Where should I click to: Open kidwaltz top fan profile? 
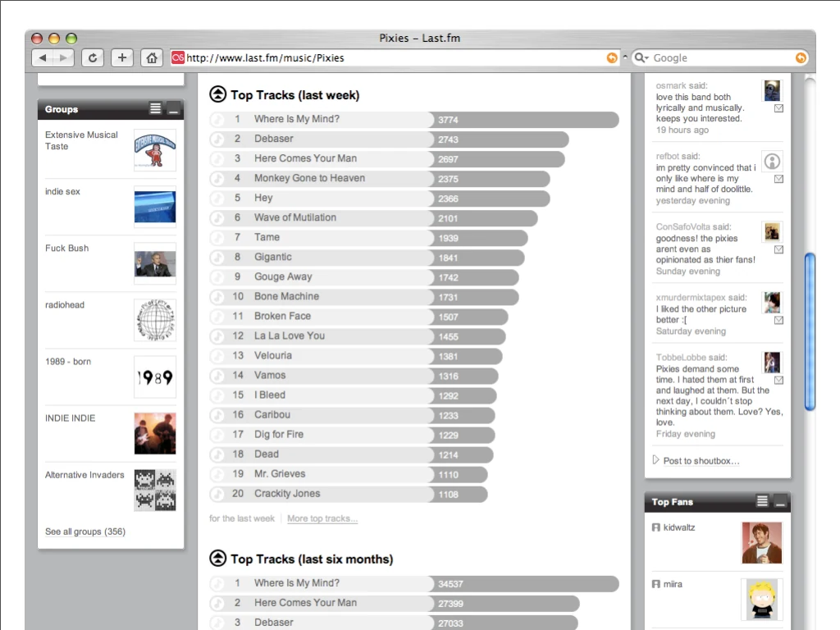pos(678,527)
